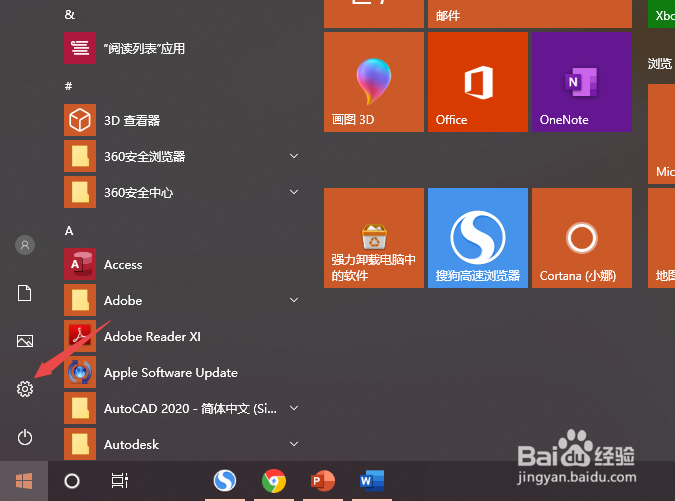This screenshot has height=501, width=675.
Task: Open the Settings gear in Start sidebar
Action: pyautogui.click(x=25, y=389)
